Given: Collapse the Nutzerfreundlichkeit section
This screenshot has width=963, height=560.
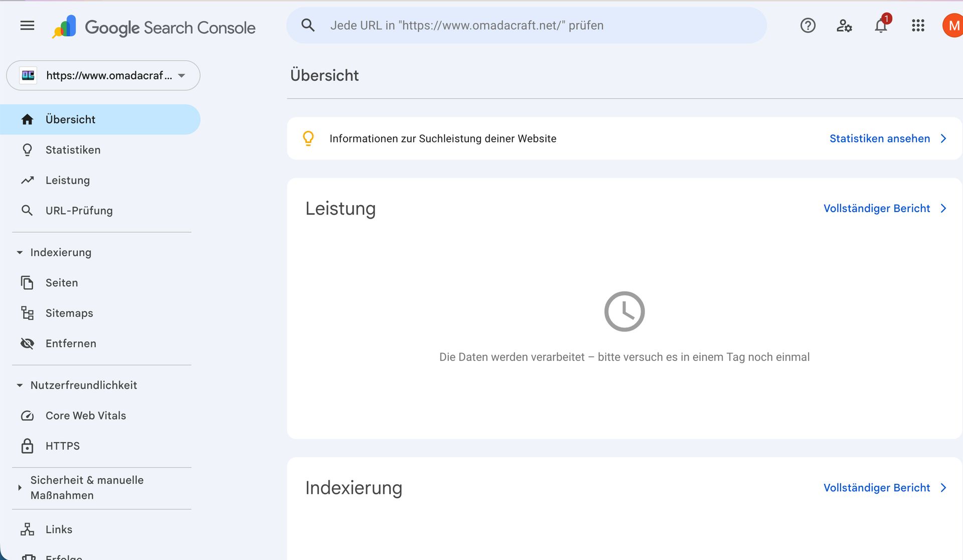Looking at the screenshot, I should (x=20, y=386).
